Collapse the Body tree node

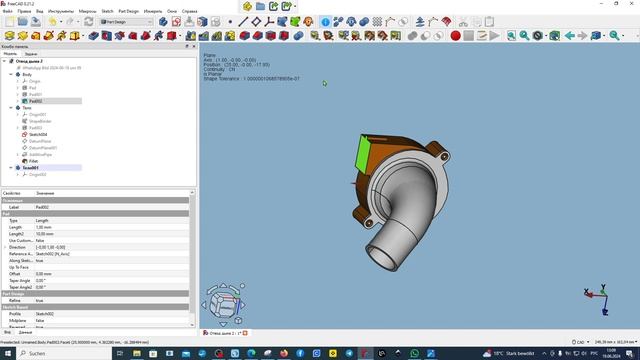coord(11,75)
